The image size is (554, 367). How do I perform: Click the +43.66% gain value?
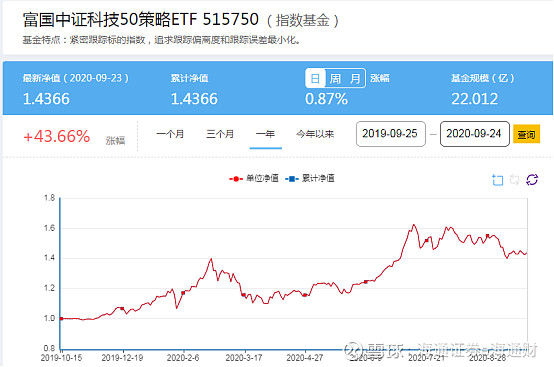pyautogui.click(x=57, y=136)
